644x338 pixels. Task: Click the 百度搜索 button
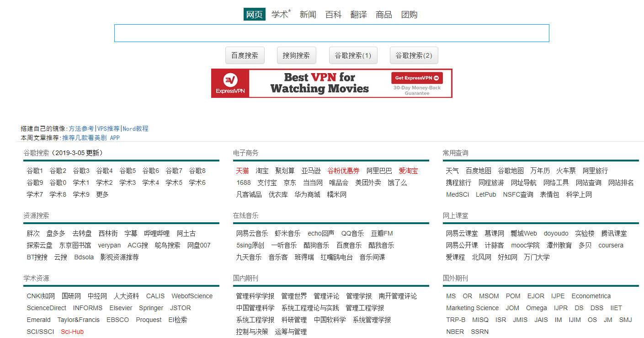(245, 55)
